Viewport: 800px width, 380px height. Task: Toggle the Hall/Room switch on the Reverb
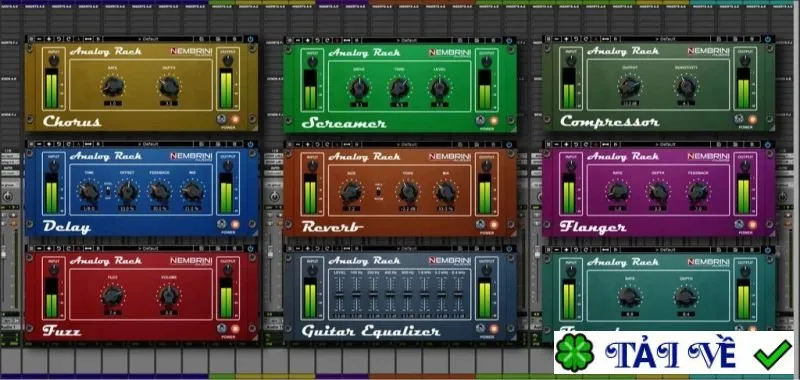click(x=379, y=192)
